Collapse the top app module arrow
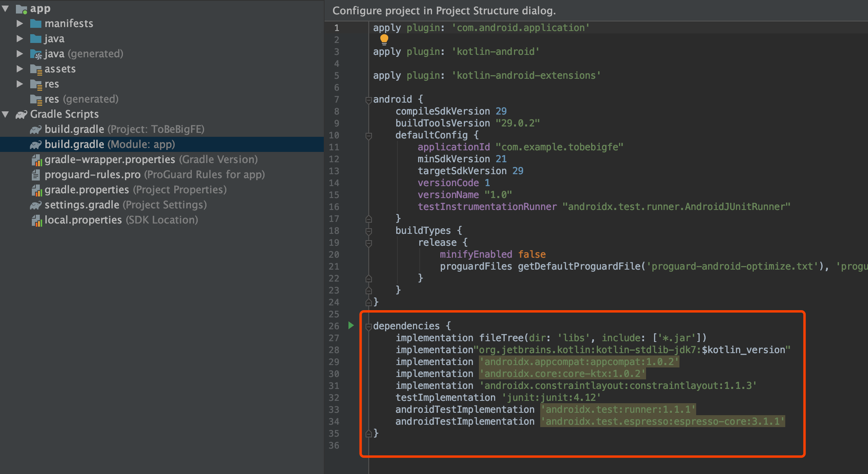The height and width of the screenshot is (474, 868). tap(6, 8)
